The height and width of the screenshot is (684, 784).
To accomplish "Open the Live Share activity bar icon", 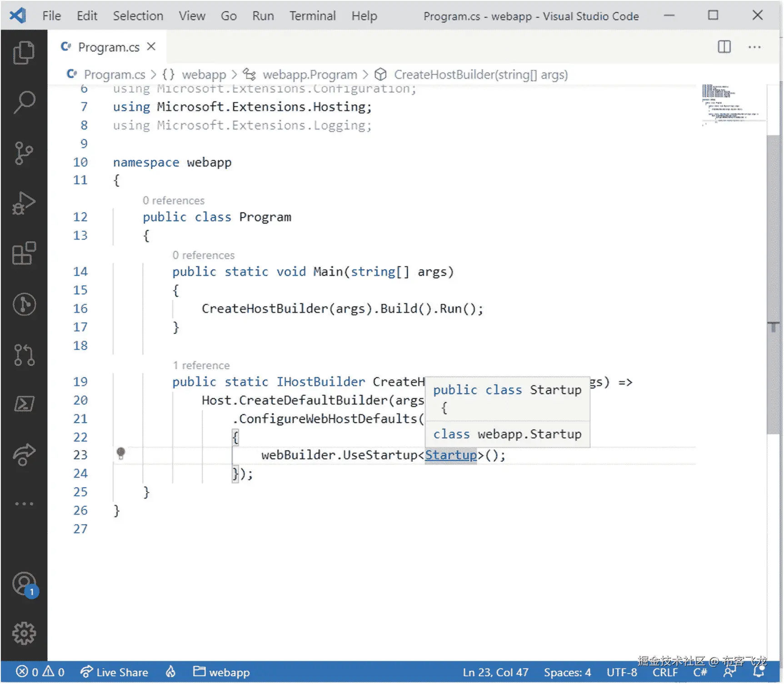I will pos(24,454).
